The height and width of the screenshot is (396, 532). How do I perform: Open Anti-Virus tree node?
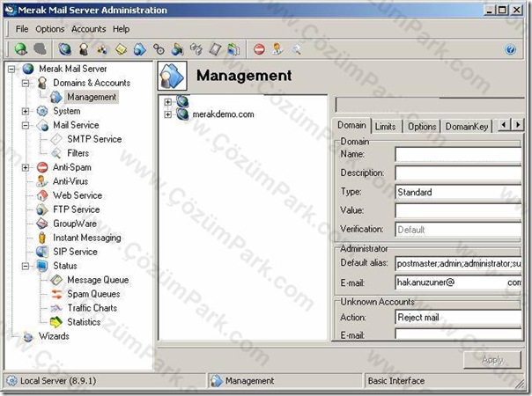point(70,181)
